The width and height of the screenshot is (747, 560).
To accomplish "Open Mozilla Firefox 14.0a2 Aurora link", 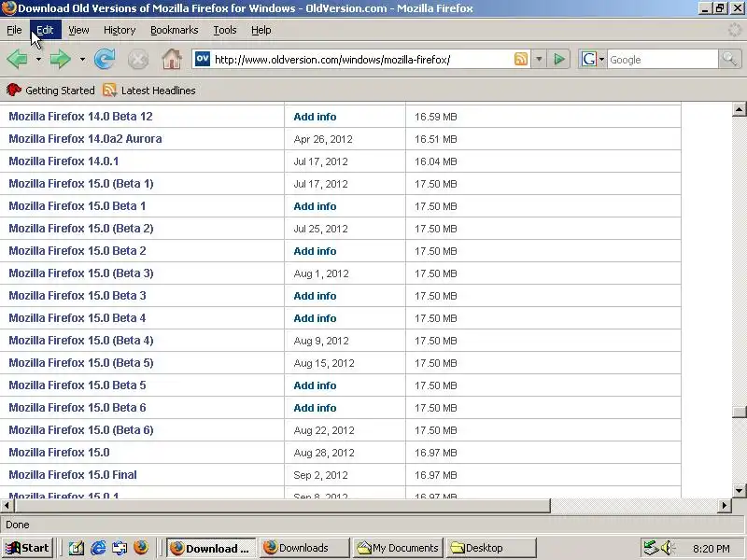I will coord(85,138).
